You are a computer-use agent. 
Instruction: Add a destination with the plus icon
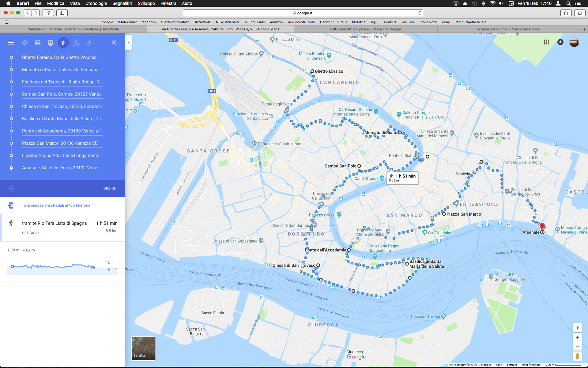[x=11, y=188]
